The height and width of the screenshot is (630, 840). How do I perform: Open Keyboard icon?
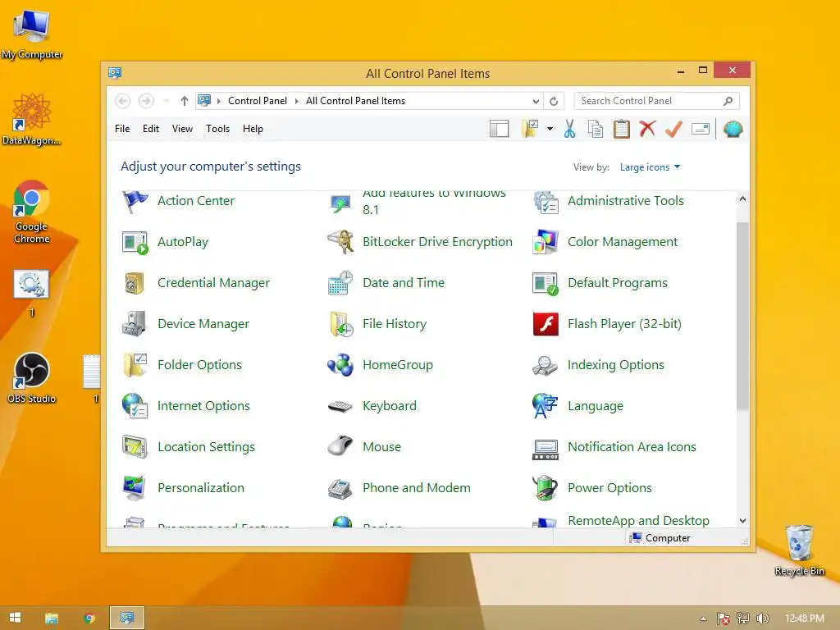(x=340, y=407)
